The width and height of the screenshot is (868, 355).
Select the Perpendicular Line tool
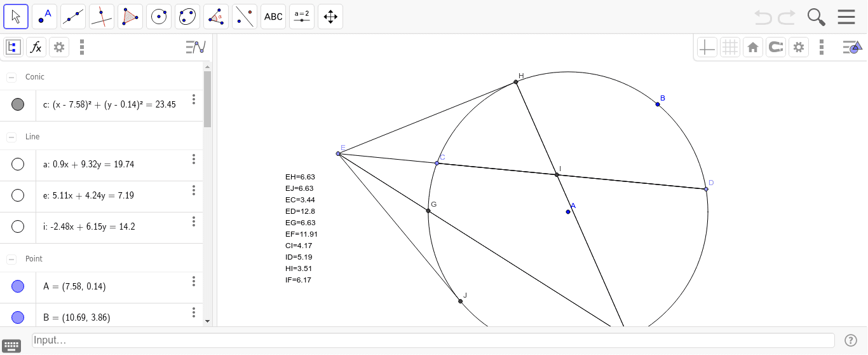point(102,17)
